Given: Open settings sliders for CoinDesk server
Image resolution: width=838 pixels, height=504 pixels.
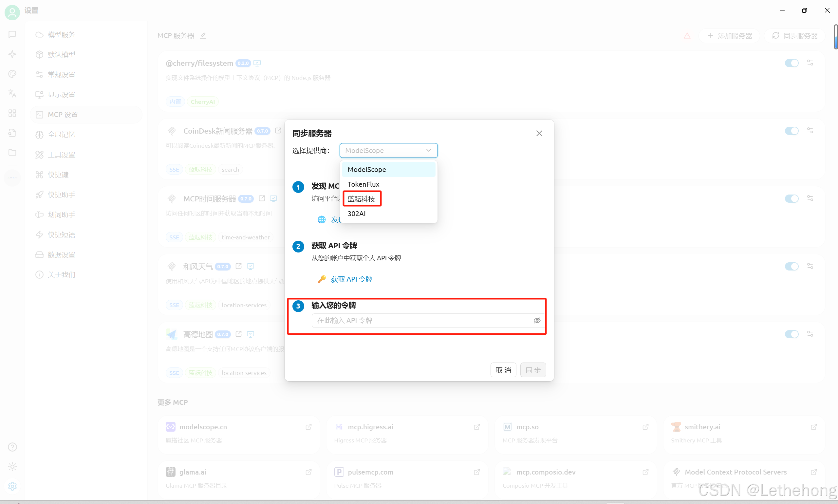Looking at the screenshot, I should [x=810, y=131].
